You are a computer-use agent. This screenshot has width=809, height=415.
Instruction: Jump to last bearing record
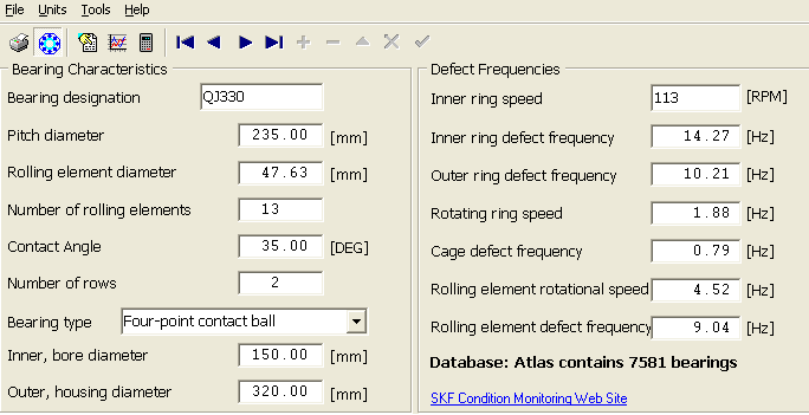coord(273,42)
